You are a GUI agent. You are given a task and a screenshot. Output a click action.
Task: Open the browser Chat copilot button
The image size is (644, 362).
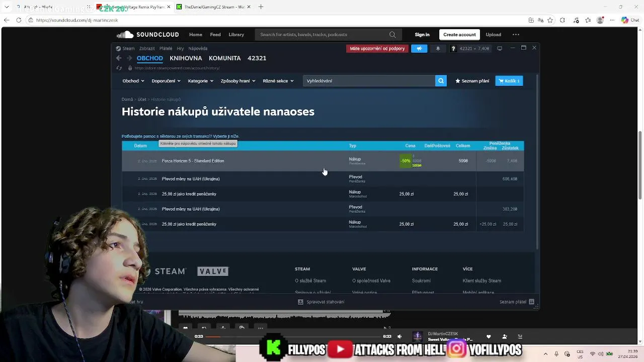point(630,20)
